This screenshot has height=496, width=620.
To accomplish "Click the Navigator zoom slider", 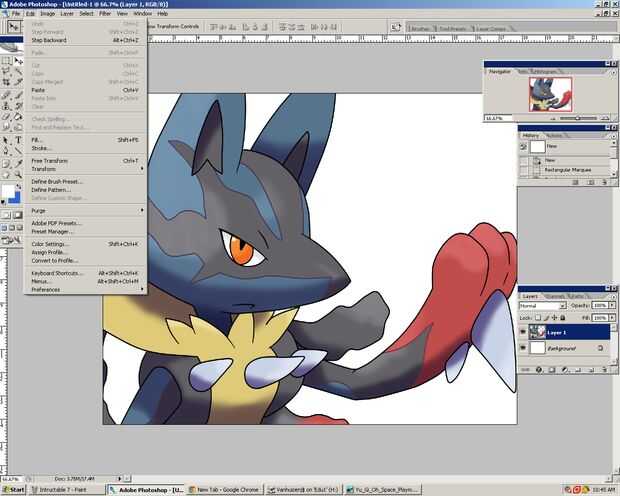I will [x=578, y=118].
